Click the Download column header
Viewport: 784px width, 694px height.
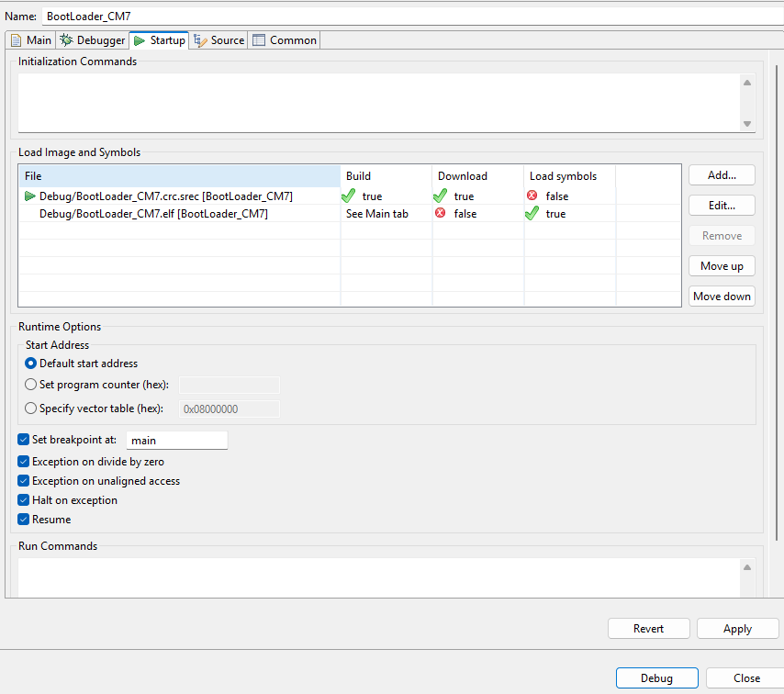[477, 176]
